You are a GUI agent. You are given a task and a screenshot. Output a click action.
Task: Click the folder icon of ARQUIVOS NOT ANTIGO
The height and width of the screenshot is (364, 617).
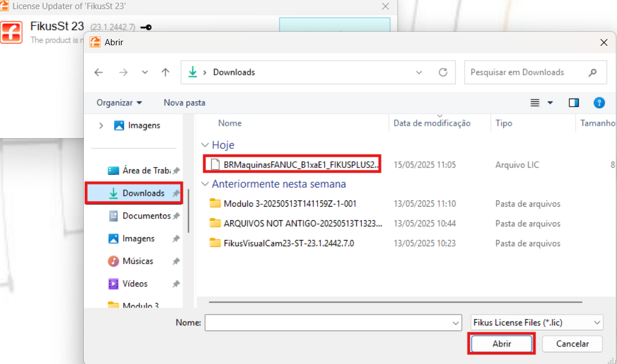click(215, 223)
